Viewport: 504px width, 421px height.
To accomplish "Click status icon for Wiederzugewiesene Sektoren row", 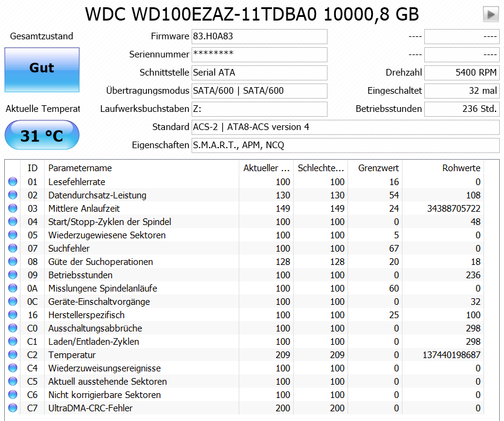I will 13,235.
